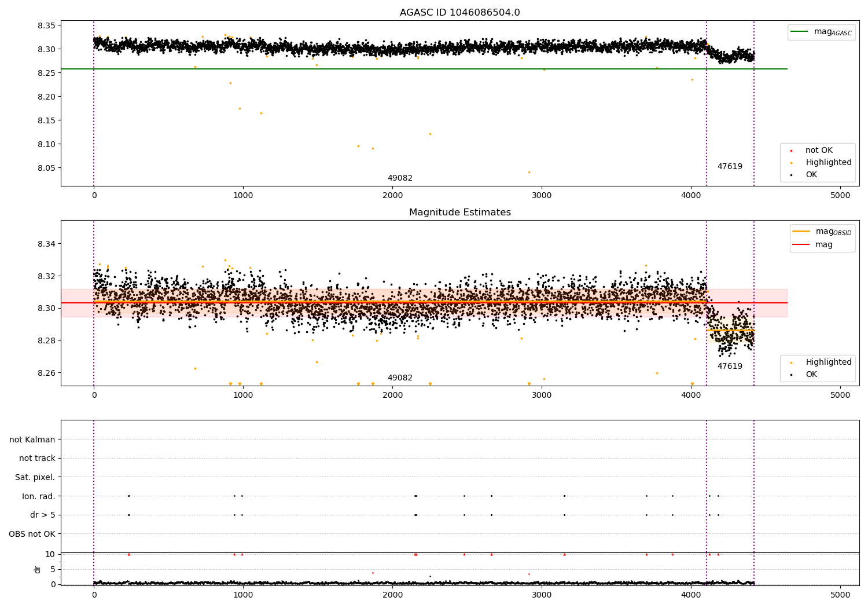
Task: Click the 5000 x-tick under the bottom plot
Action: [x=840, y=595]
